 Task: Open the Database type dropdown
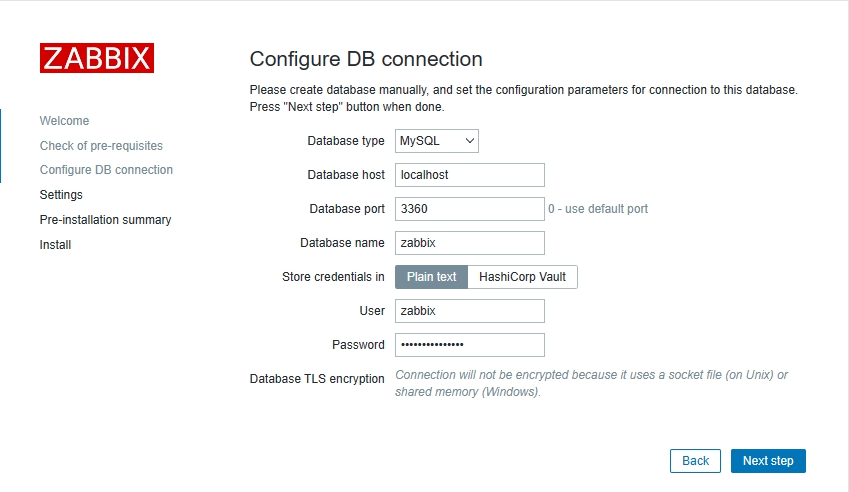point(437,141)
